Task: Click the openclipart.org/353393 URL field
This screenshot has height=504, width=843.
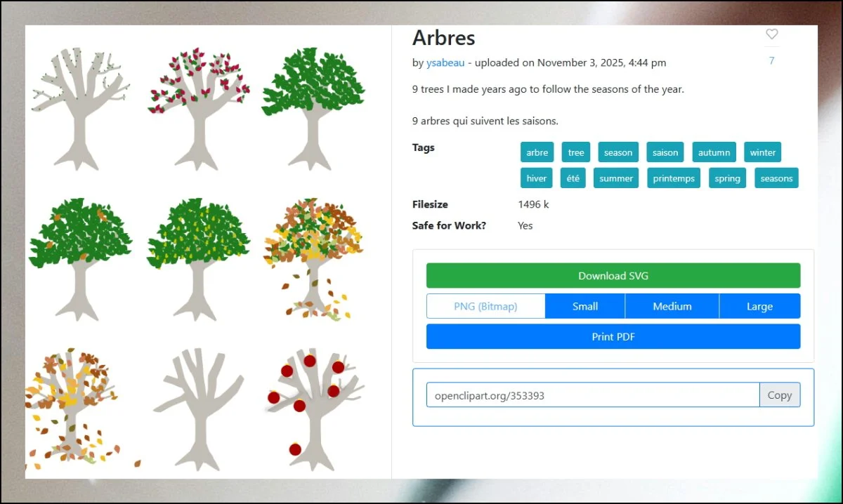Action: point(592,395)
